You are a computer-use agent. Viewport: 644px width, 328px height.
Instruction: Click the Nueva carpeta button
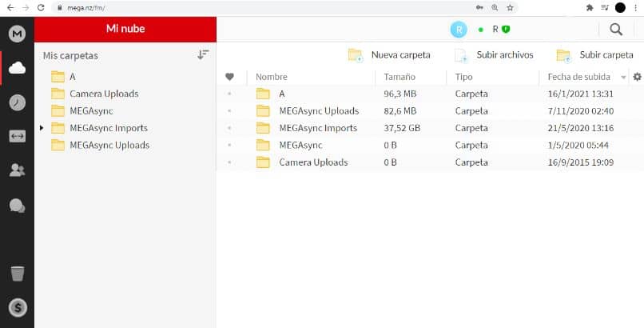point(389,55)
